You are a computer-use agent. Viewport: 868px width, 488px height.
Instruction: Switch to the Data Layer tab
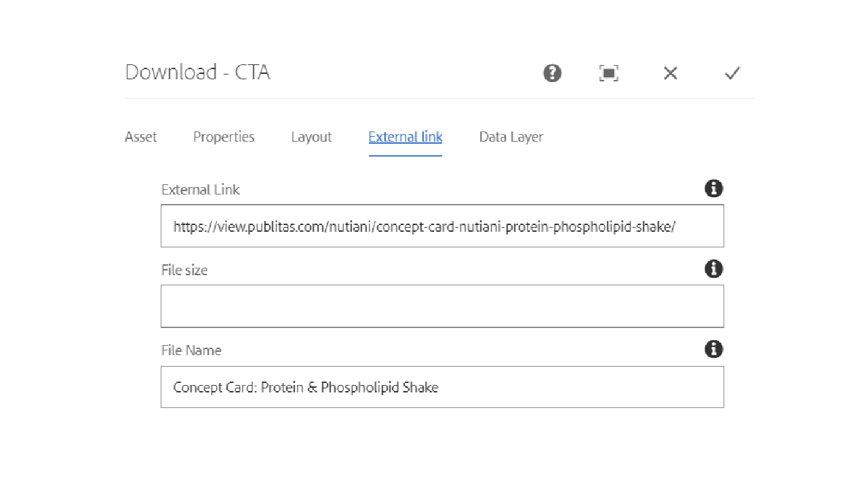(511, 137)
